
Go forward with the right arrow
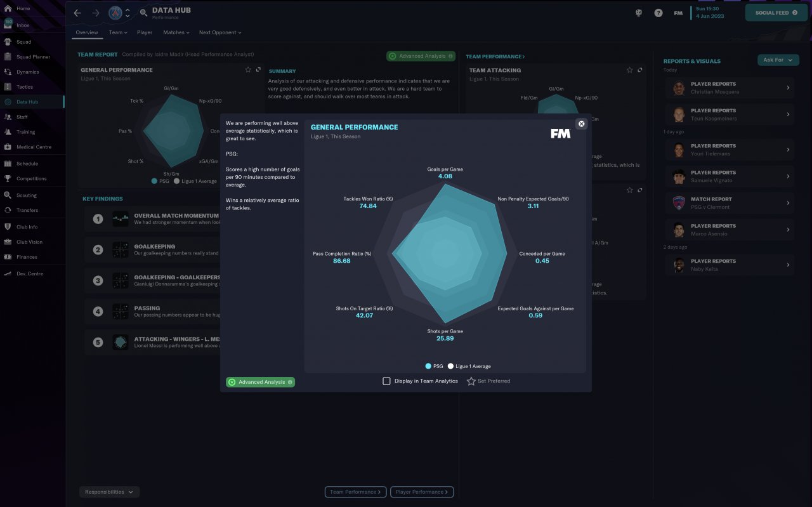click(96, 13)
